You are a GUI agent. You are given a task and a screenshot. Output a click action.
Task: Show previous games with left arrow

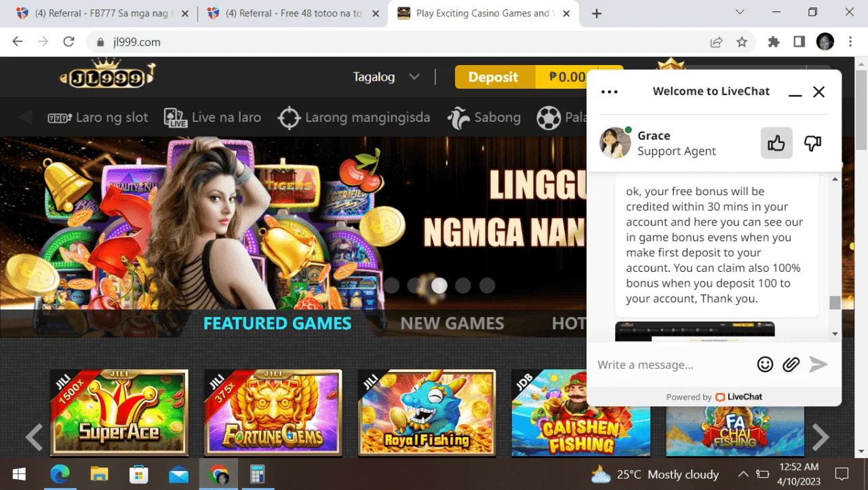(x=35, y=437)
